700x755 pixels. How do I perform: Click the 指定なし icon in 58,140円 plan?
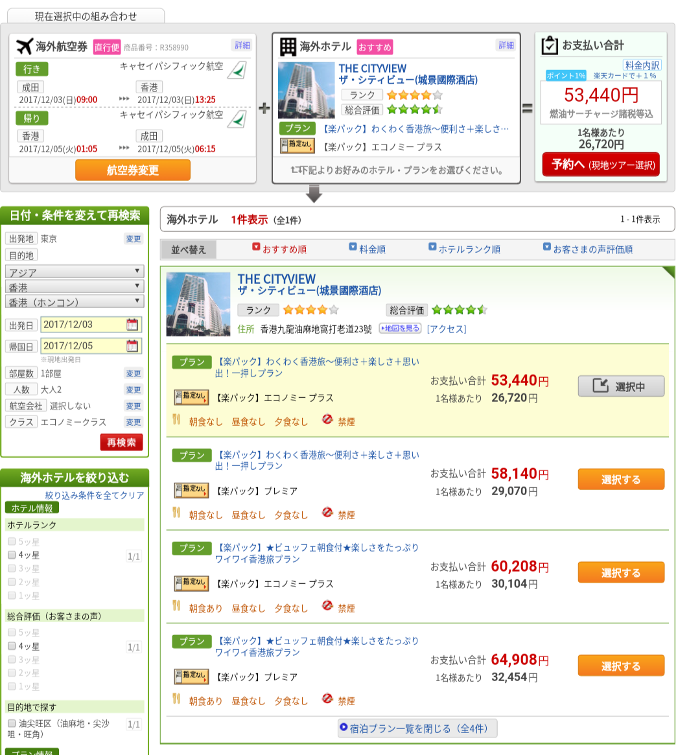pos(191,490)
